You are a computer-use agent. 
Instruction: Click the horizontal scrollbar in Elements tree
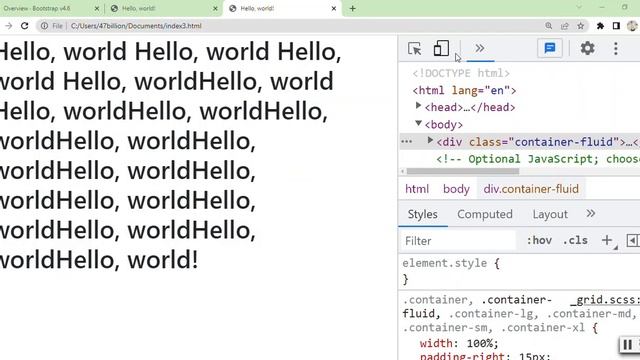[x=463, y=171]
